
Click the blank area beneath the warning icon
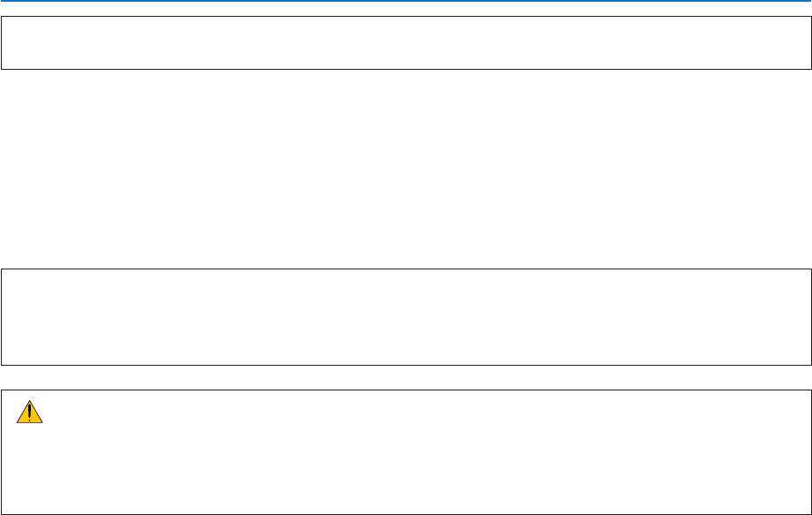coord(30,468)
